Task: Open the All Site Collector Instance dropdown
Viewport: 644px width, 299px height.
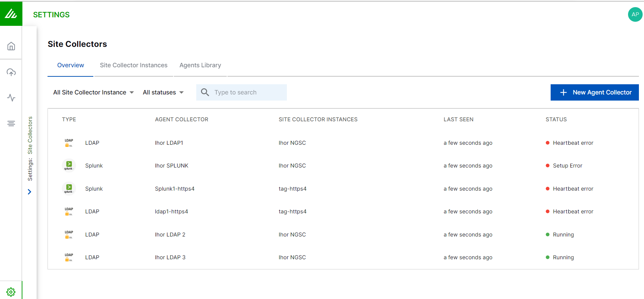Action: click(93, 92)
